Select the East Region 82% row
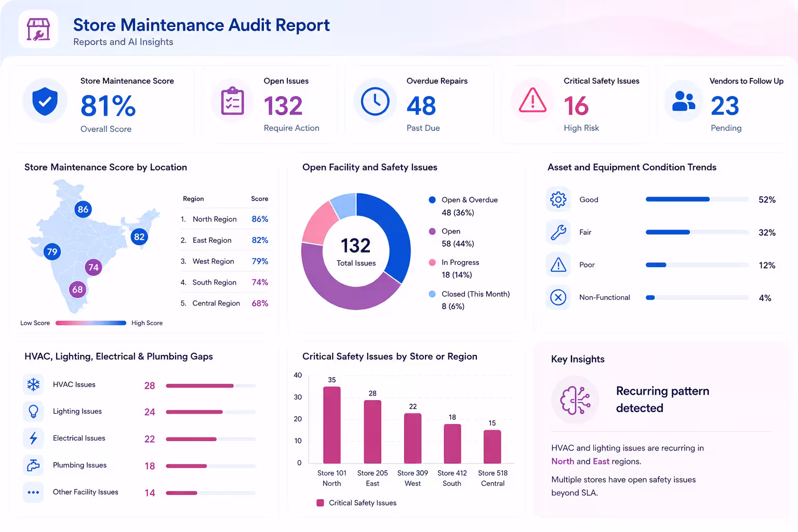This screenshot has height=532, width=798. pyautogui.click(x=224, y=240)
